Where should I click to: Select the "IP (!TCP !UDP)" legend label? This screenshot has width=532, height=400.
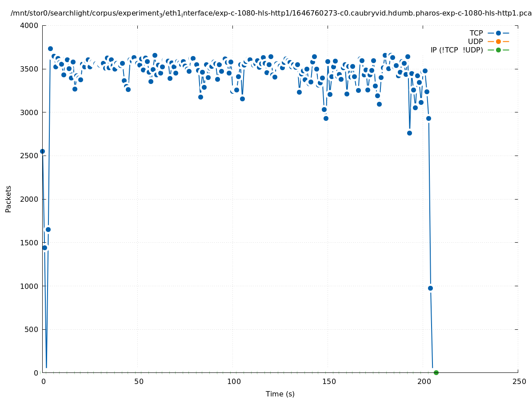click(x=456, y=50)
